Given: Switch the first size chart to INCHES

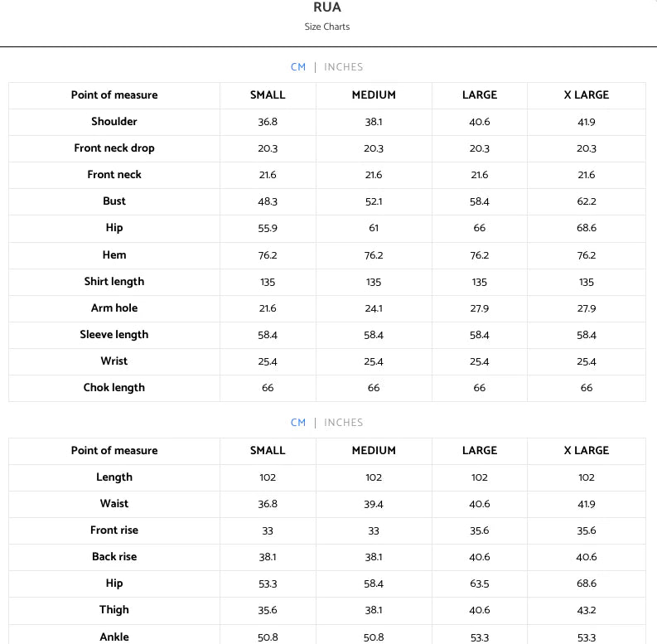Looking at the screenshot, I should (x=343, y=67).
